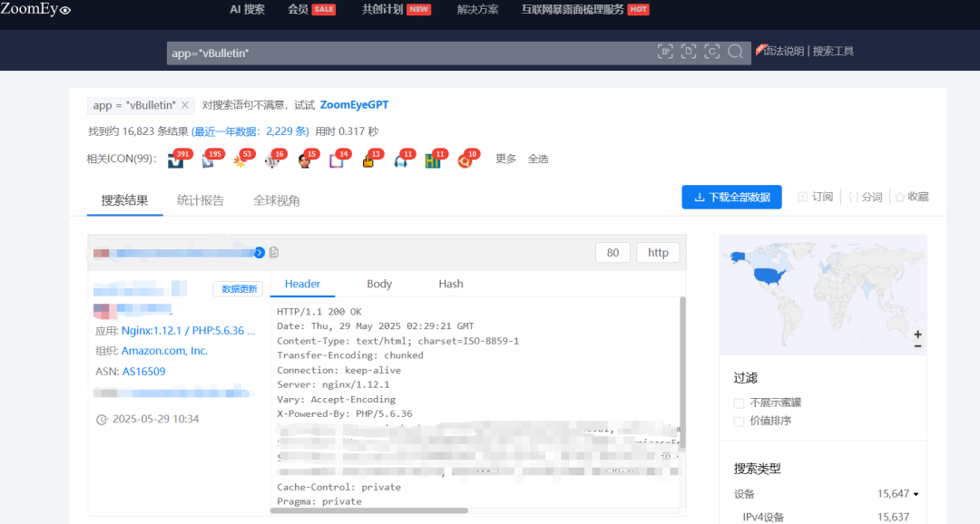
Task: Enable the 不展示蜜罐 checkbox
Action: coord(739,403)
